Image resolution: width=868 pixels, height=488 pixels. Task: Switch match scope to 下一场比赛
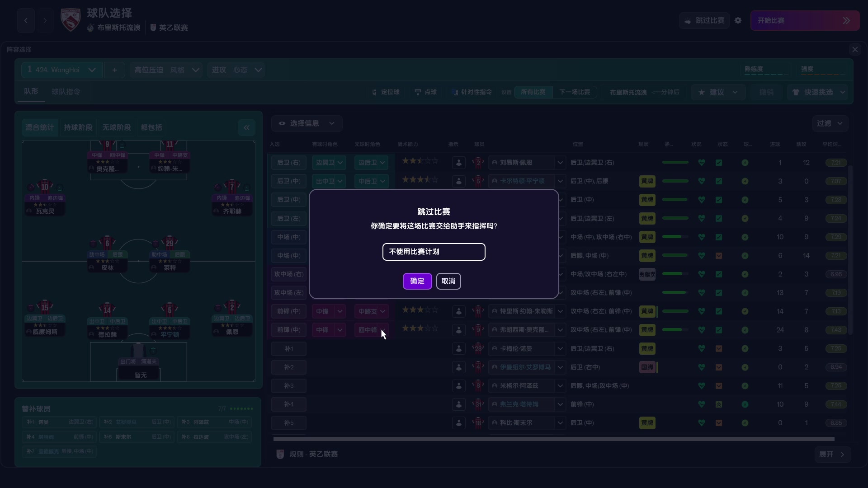574,92
